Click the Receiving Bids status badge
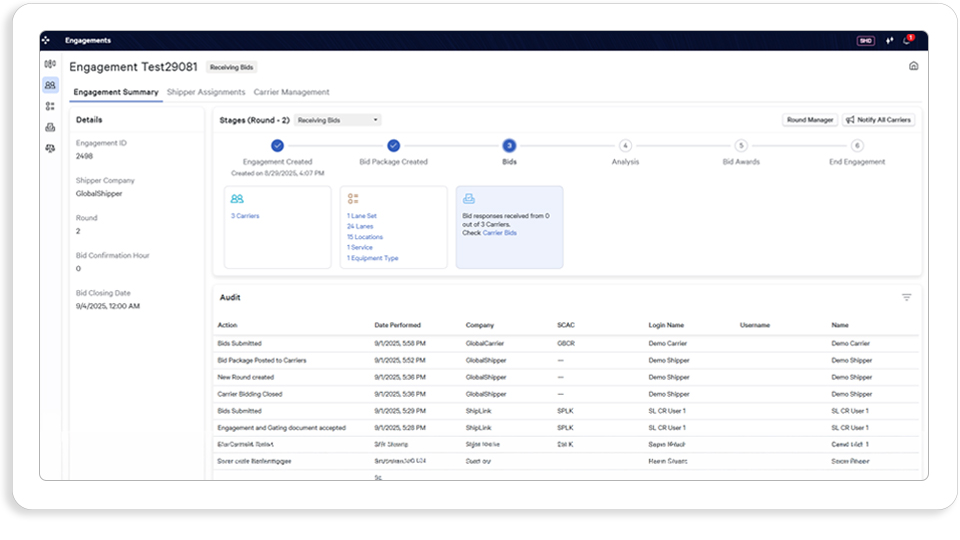Image resolution: width=960 pixels, height=540 pixels. coord(231,67)
